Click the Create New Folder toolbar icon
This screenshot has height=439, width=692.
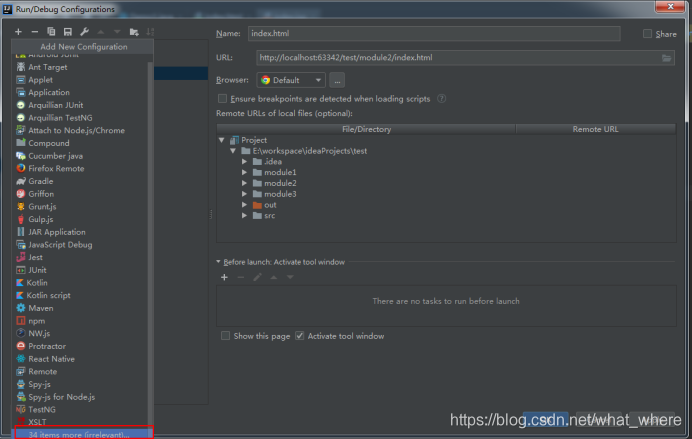[134, 32]
